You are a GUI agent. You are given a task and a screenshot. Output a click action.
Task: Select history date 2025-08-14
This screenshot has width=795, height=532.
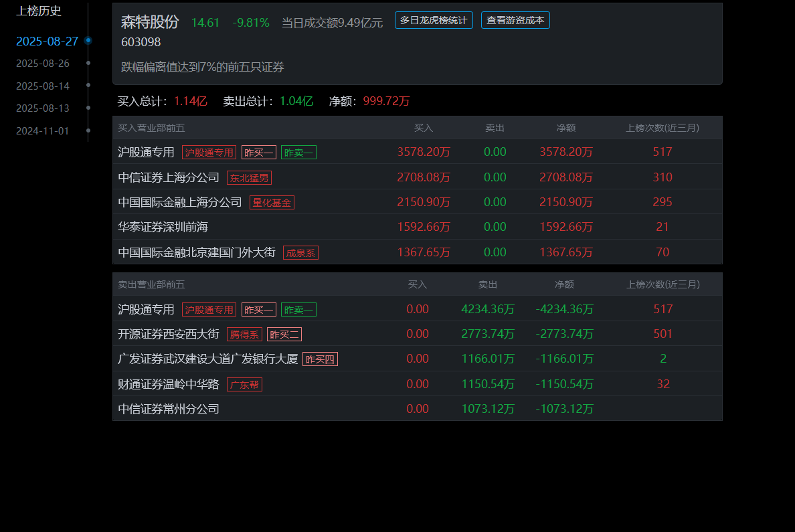[x=43, y=86]
